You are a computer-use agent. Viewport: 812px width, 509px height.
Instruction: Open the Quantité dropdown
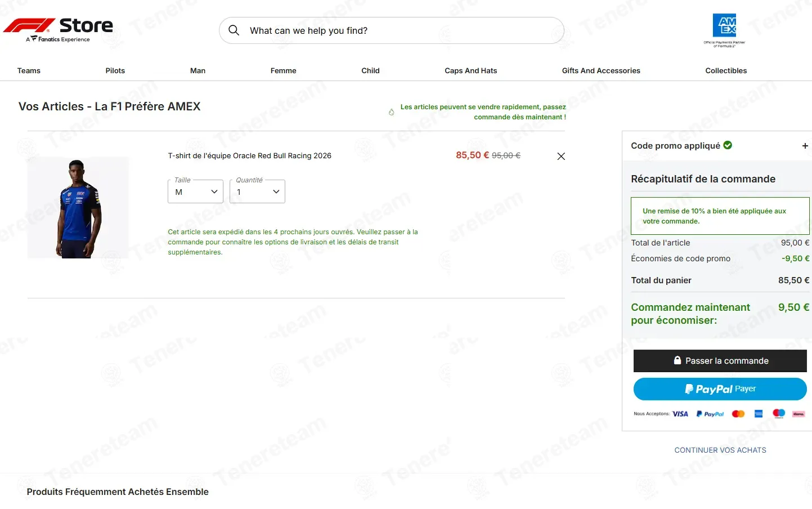click(x=257, y=192)
